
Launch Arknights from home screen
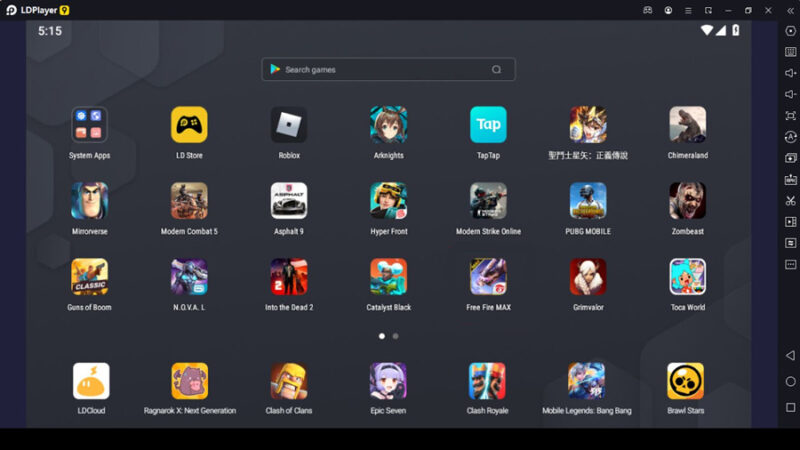(389, 125)
